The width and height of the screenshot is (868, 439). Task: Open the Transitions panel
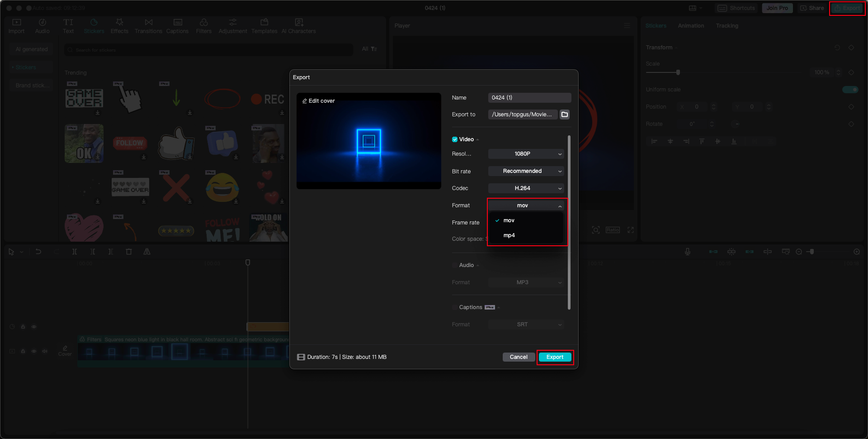pos(148,26)
